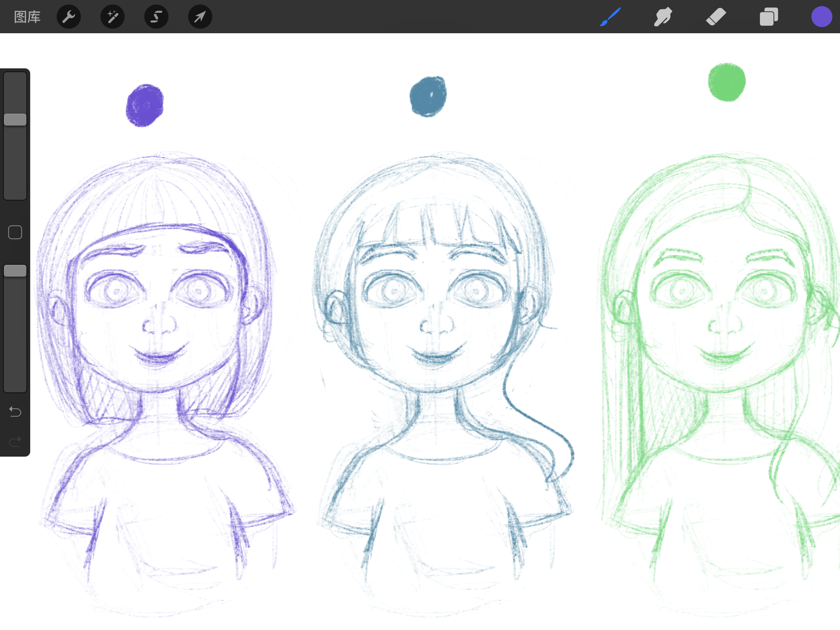This screenshot has height=630, width=840.
Task: Open the Actions wrench menu
Action: 69,17
